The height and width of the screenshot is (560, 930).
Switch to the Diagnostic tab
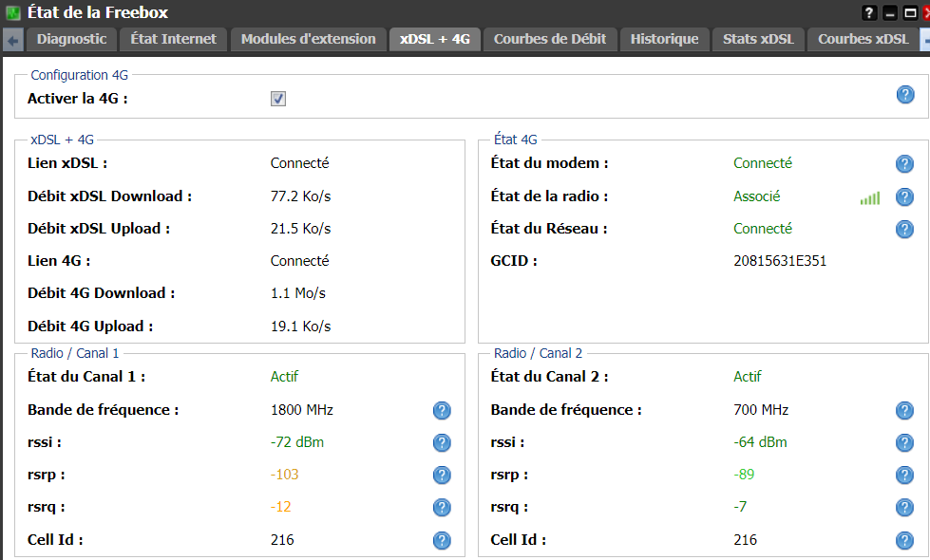click(71, 39)
